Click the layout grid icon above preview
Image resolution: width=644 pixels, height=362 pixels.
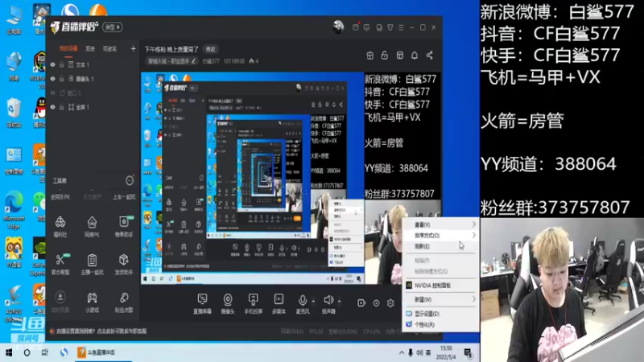(x=399, y=56)
